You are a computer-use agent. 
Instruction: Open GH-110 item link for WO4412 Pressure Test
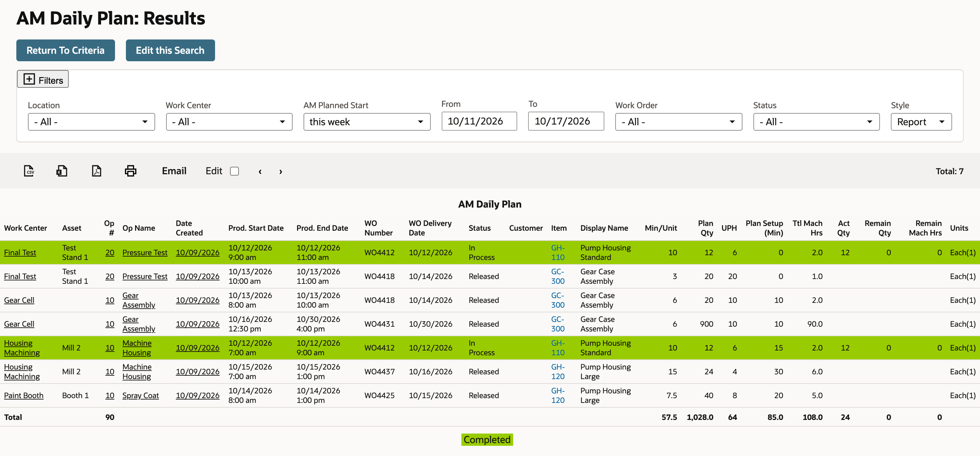(558, 253)
